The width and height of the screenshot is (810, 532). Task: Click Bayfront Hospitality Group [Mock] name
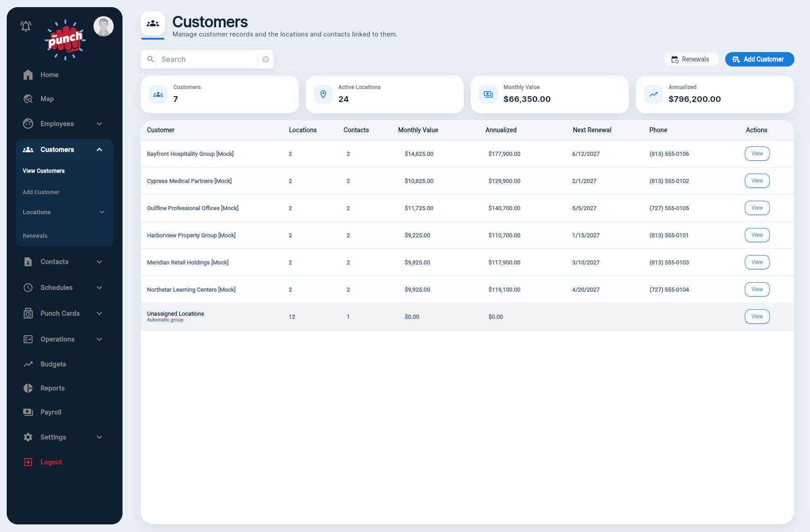(x=190, y=154)
